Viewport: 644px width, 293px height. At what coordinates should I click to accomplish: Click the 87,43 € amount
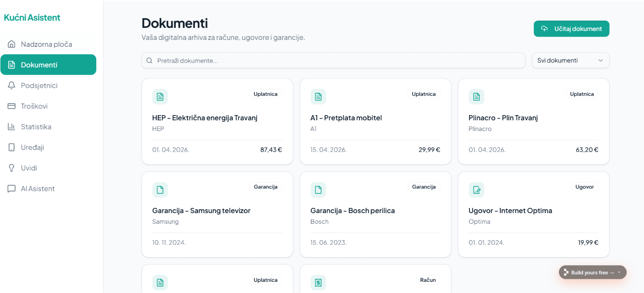click(271, 150)
